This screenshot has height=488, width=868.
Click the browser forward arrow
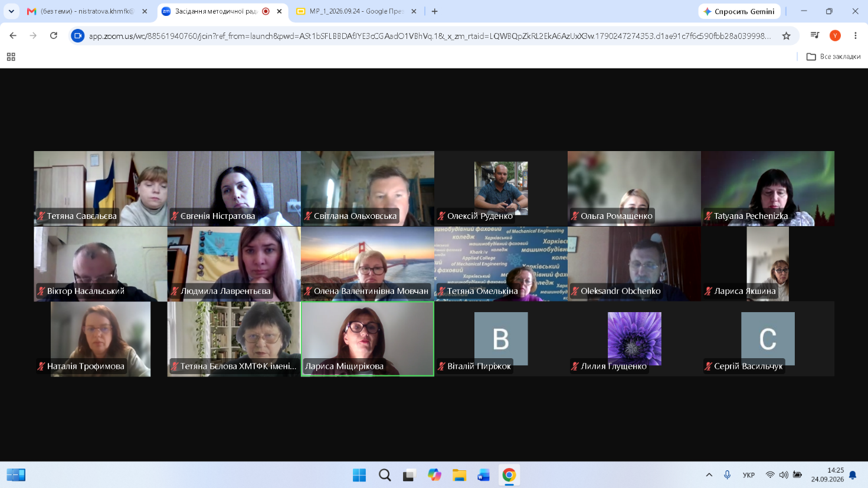[33, 36]
